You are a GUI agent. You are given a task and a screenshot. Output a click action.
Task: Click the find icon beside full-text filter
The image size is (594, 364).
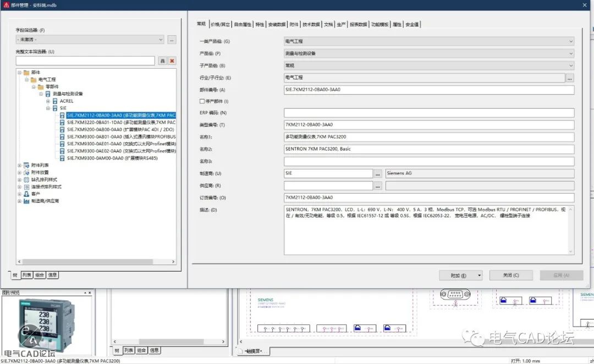pyautogui.click(x=163, y=61)
